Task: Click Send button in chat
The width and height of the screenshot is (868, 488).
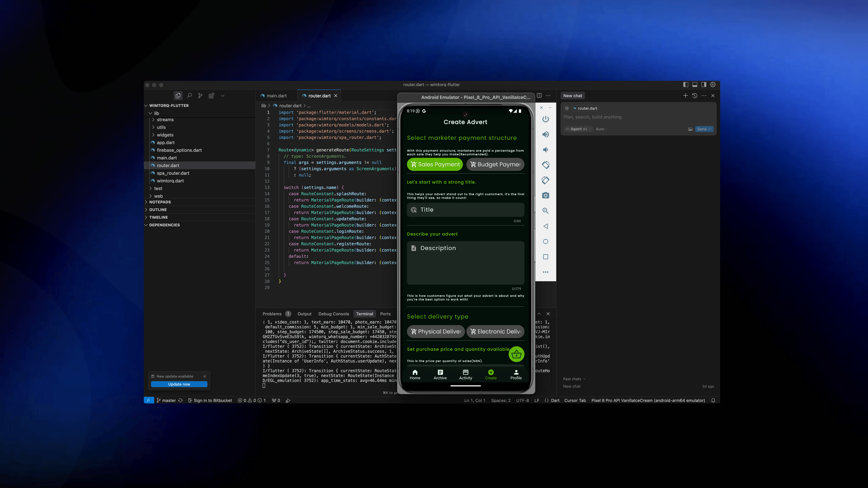Action: click(704, 129)
